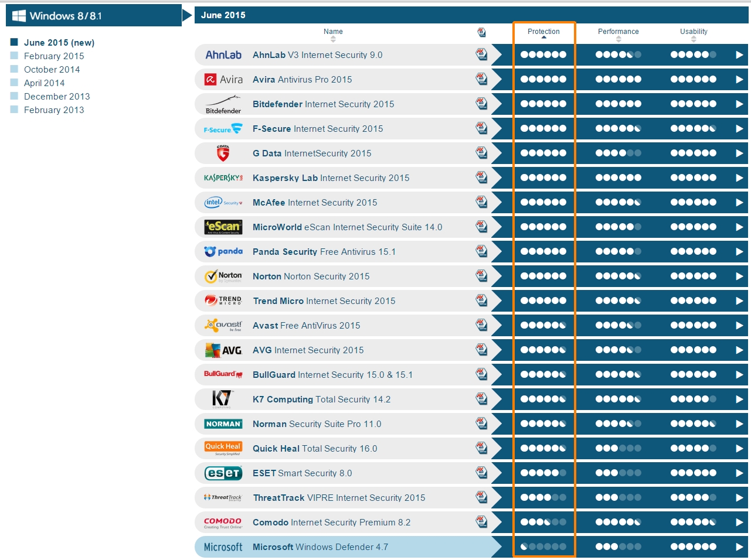Click the red Avira logo

223,79
